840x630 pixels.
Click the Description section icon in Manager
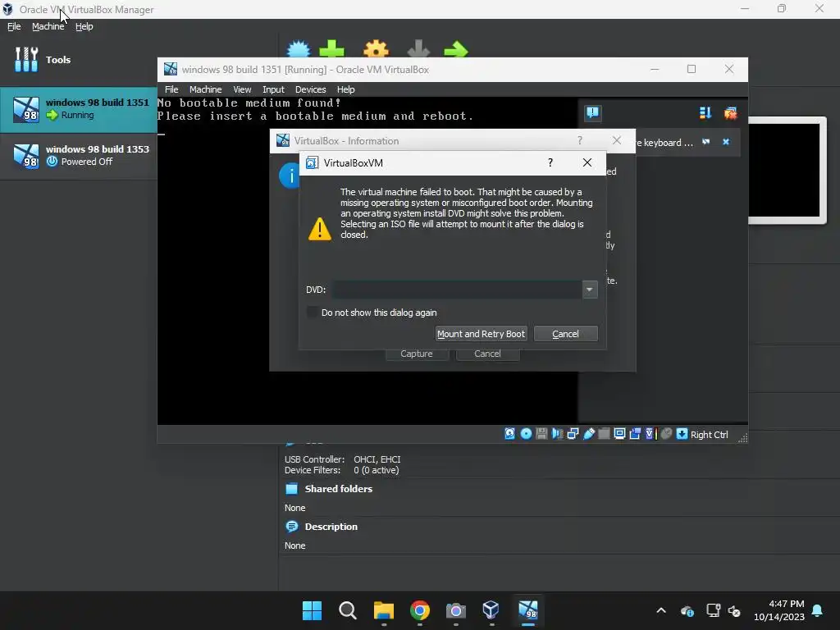[291, 527]
